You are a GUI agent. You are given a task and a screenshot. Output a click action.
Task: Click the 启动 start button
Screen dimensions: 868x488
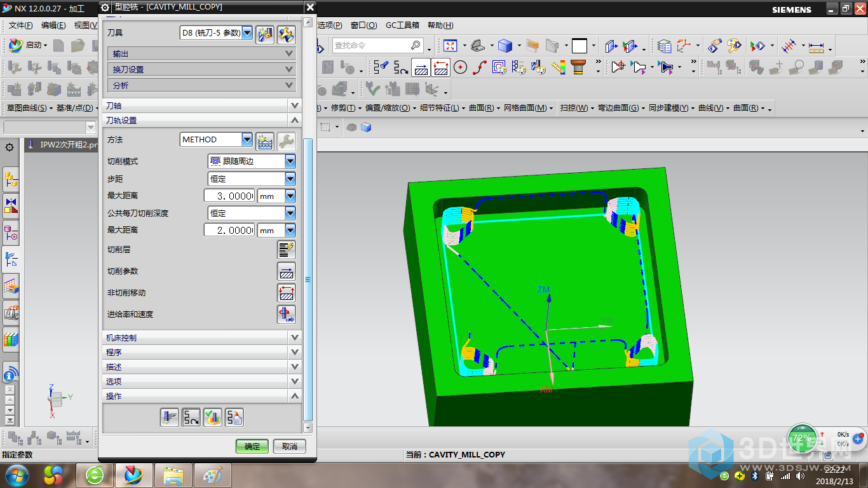27,45
